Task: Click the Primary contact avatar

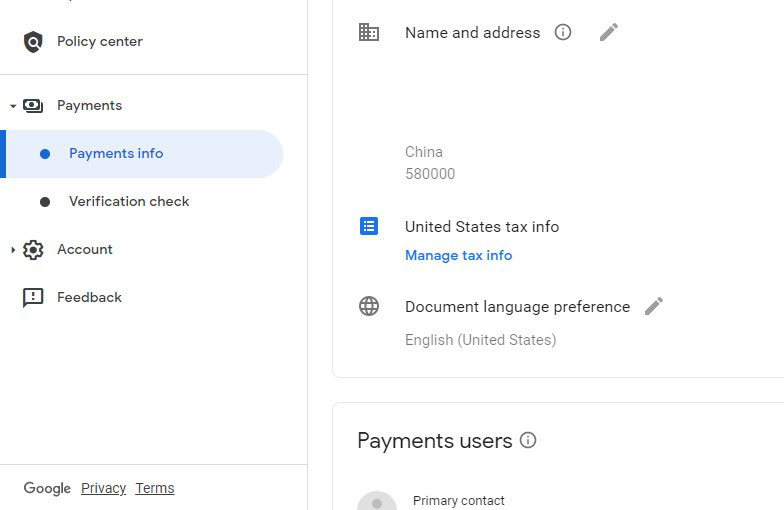Action: click(377, 501)
